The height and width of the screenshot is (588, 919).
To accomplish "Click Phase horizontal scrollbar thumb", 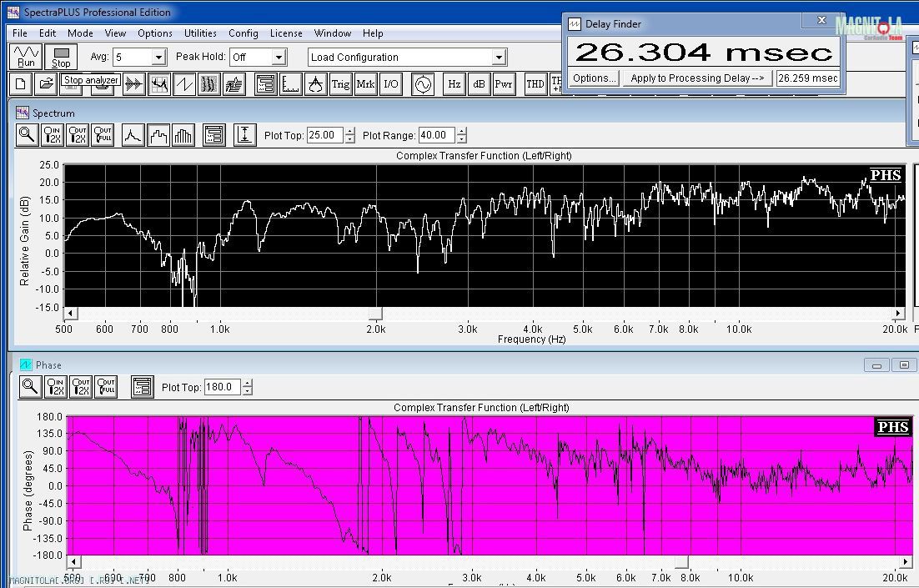I will (x=681, y=562).
